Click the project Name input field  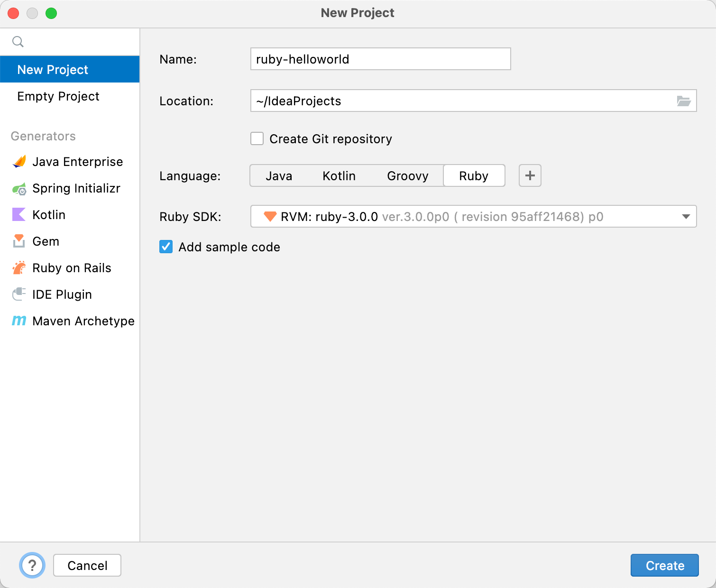coord(380,59)
